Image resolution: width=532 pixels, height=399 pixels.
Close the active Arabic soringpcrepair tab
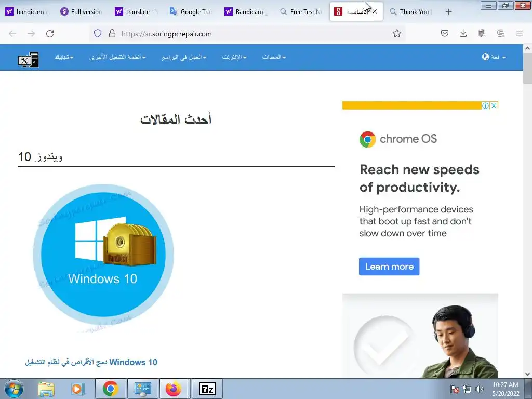375,11
